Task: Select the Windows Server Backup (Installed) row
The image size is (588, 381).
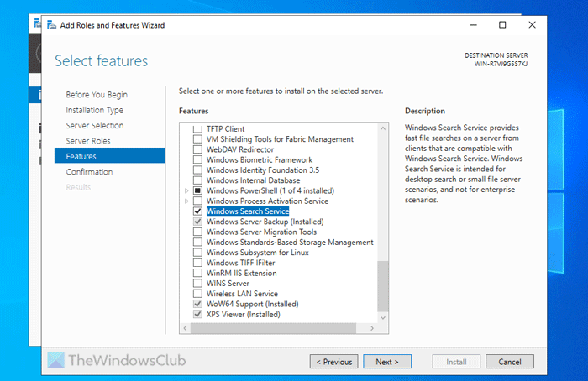Action: (265, 222)
